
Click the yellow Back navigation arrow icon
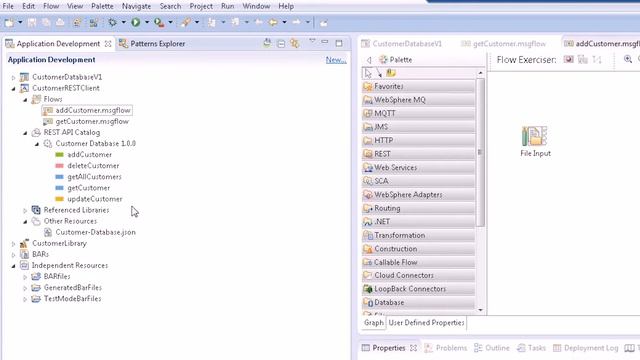273,23
